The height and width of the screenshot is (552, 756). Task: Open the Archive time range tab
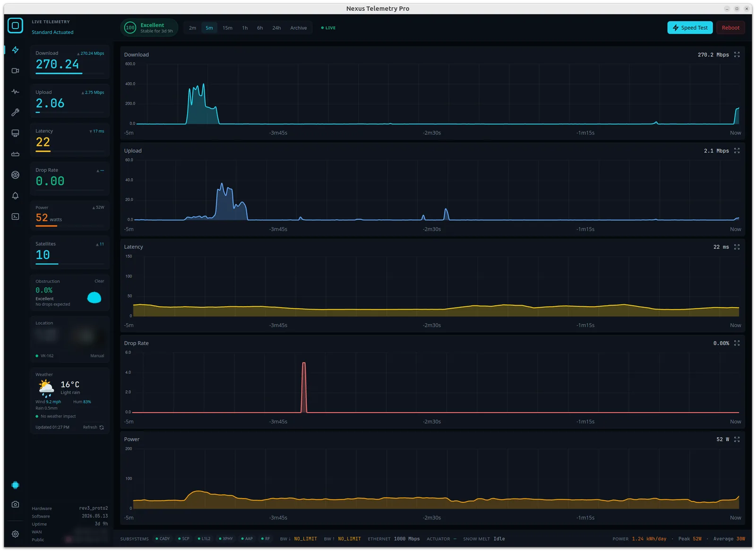point(298,28)
